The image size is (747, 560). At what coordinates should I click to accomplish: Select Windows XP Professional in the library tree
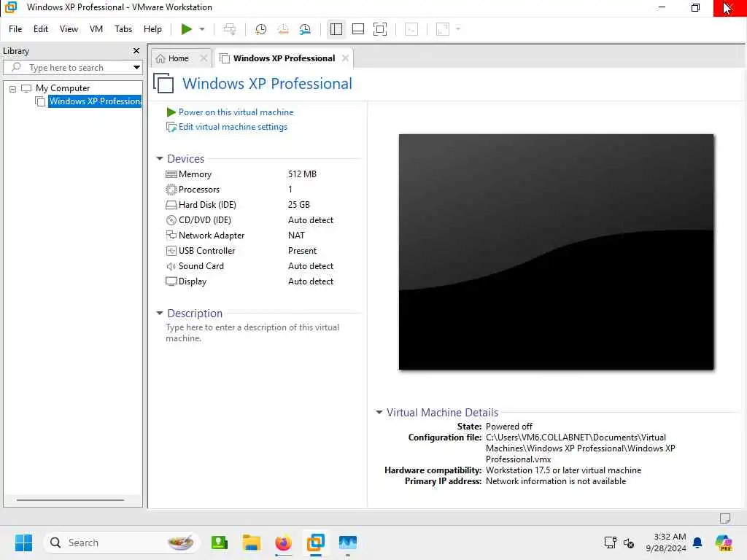point(95,101)
